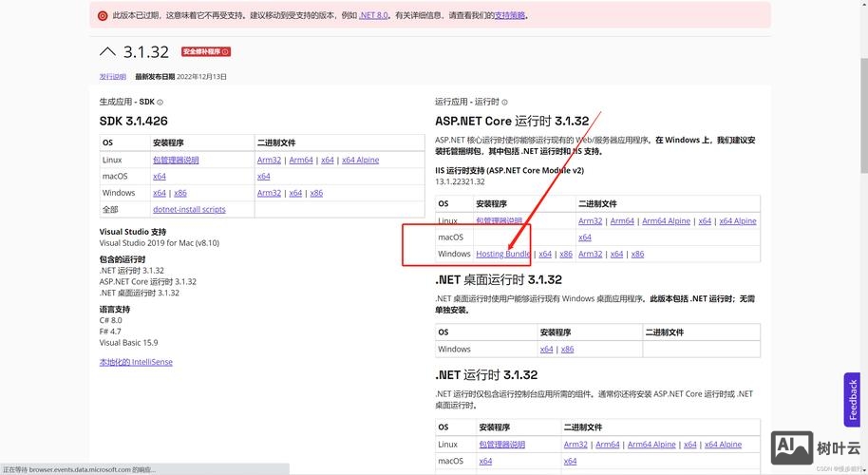The width and height of the screenshot is (868, 475).
Task: Click the Visual Basic 15.9 text
Action: click(128, 343)
